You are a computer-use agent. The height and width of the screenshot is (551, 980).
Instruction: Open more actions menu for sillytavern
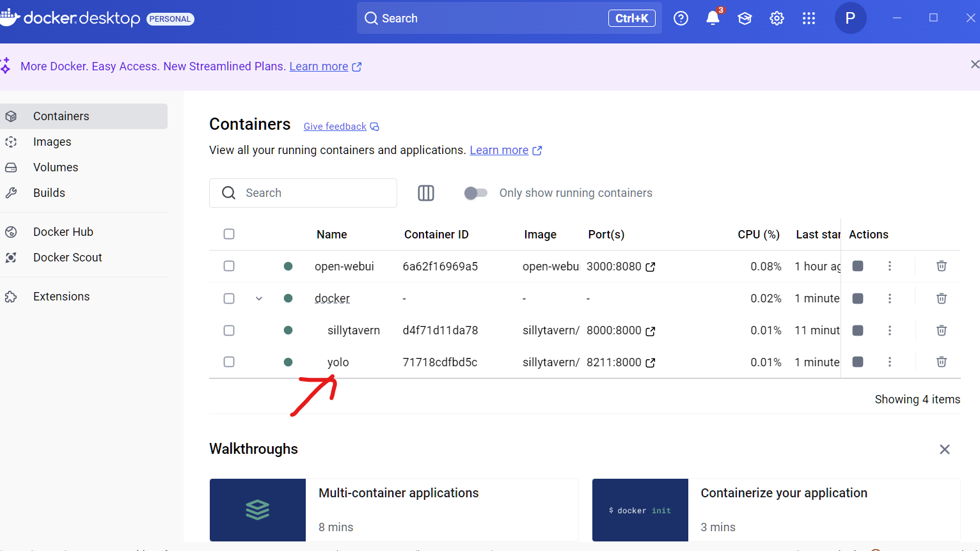pyautogui.click(x=889, y=330)
